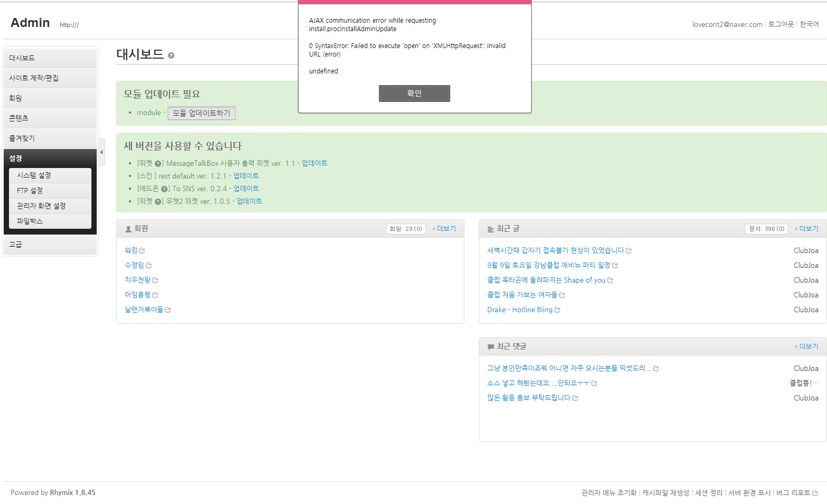Viewport: 827px width, 504px height.
Task: Click 로그아웃 link in the header
Action: (x=780, y=24)
